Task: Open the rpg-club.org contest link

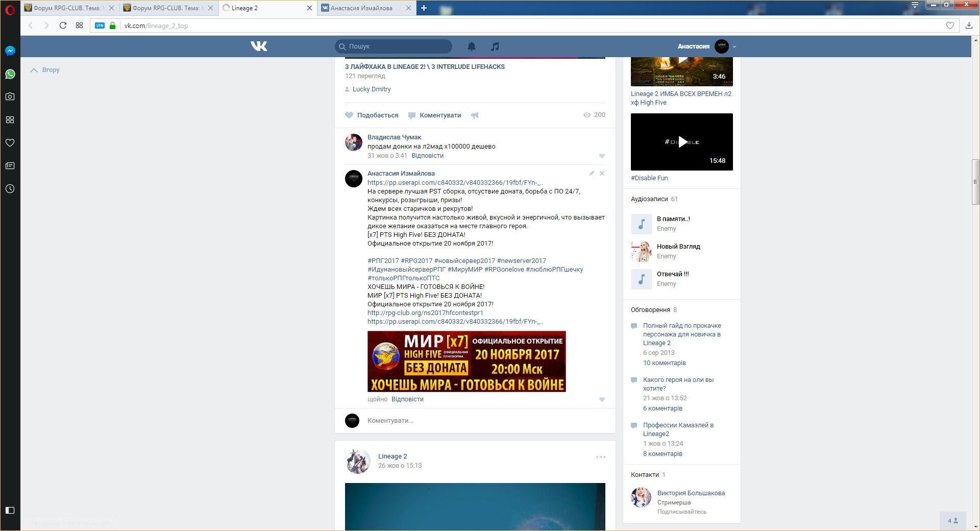Action: pyautogui.click(x=425, y=313)
